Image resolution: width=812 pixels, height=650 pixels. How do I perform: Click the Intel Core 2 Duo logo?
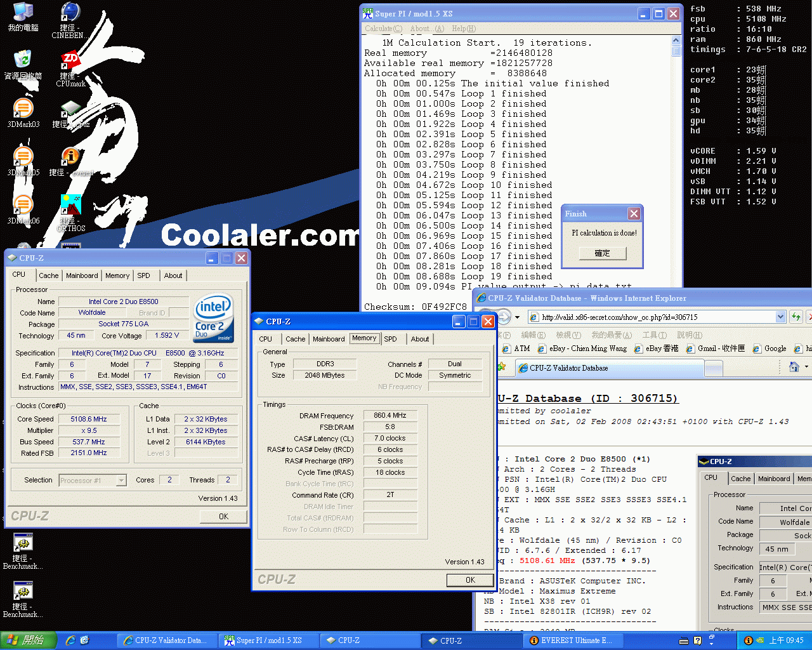click(x=213, y=317)
